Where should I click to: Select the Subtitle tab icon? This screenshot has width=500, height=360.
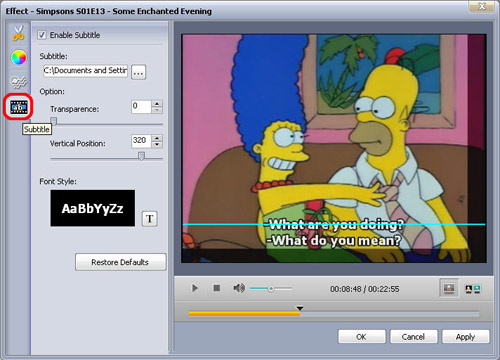[19, 107]
